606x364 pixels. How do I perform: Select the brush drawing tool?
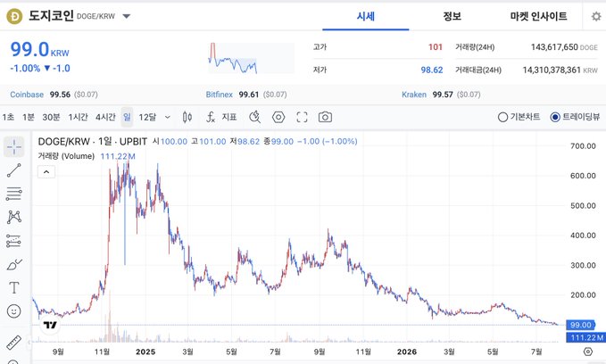(x=14, y=265)
